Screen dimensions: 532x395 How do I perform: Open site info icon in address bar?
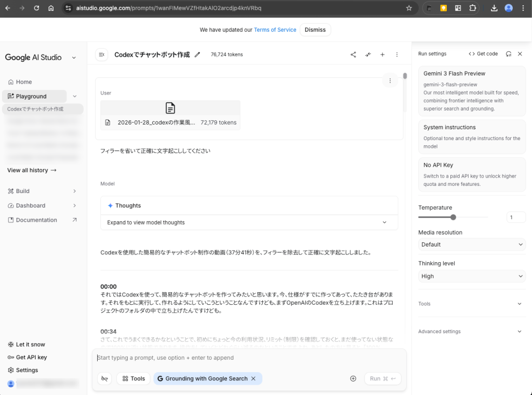point(68,8)
